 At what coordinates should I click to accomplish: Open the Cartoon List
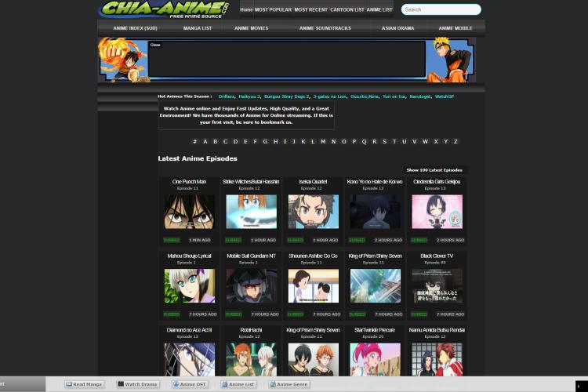tap(347, 9)
